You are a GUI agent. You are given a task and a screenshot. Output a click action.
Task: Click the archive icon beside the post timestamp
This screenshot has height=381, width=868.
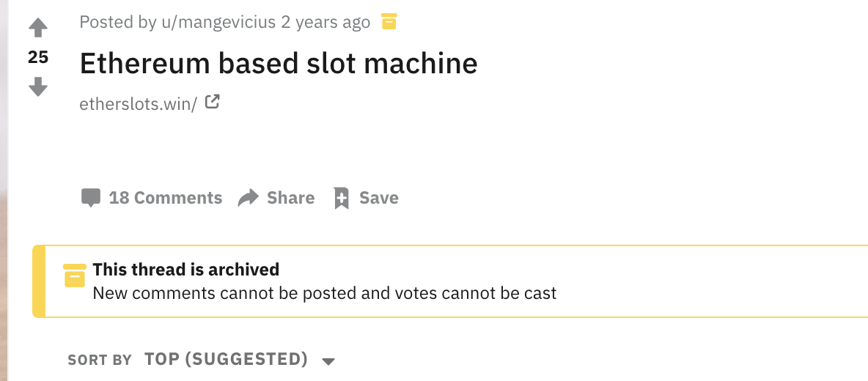[x=389, y=22]
